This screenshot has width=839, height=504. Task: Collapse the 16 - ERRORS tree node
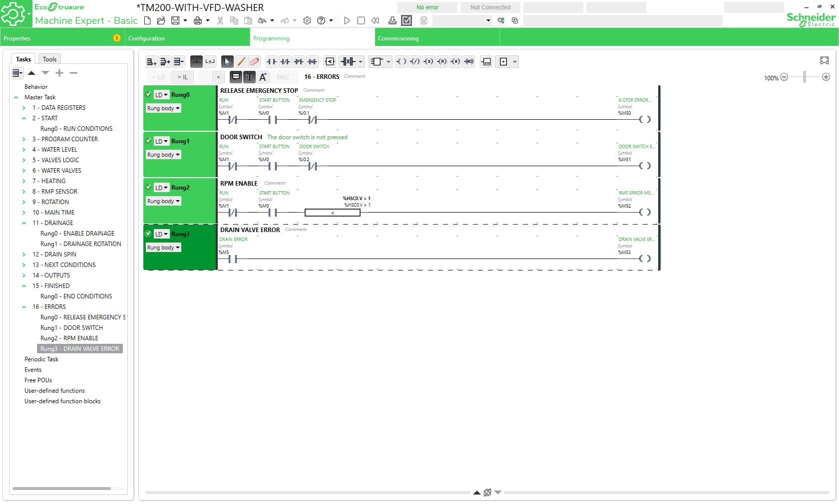point(24,307)
